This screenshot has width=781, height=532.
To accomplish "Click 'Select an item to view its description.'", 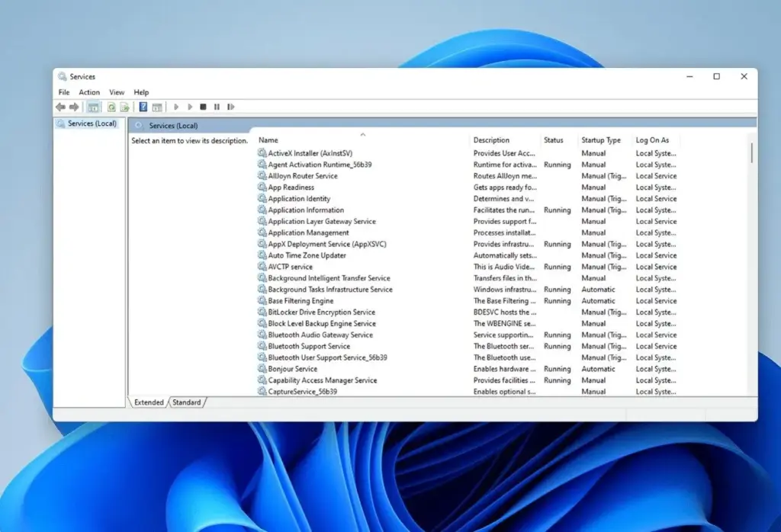I will 189,141.
